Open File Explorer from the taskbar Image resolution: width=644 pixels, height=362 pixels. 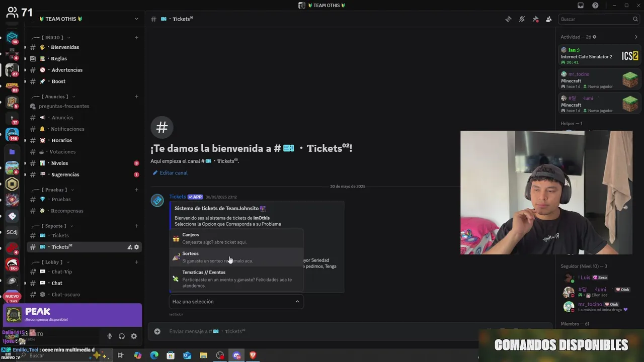(203, 355)
